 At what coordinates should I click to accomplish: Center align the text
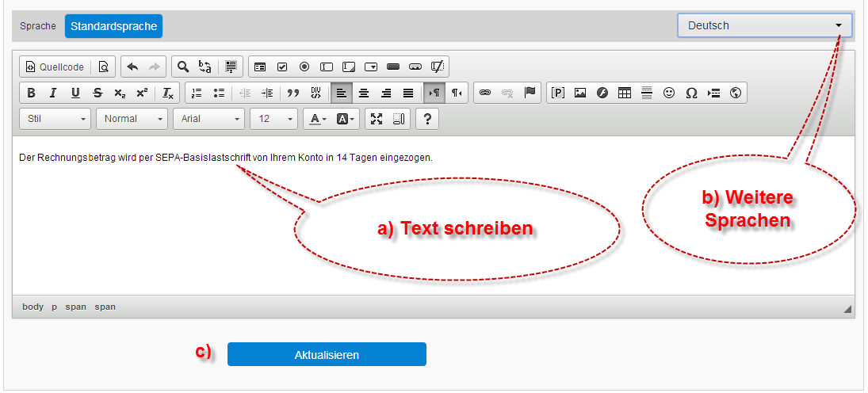coord(364,93)
